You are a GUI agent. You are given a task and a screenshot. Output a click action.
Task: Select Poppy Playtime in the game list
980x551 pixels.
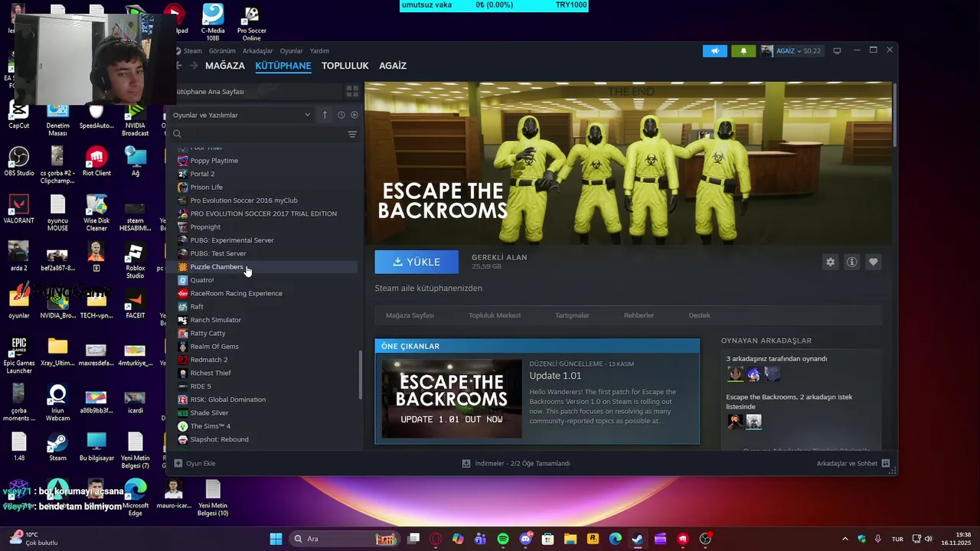[214, 161]
